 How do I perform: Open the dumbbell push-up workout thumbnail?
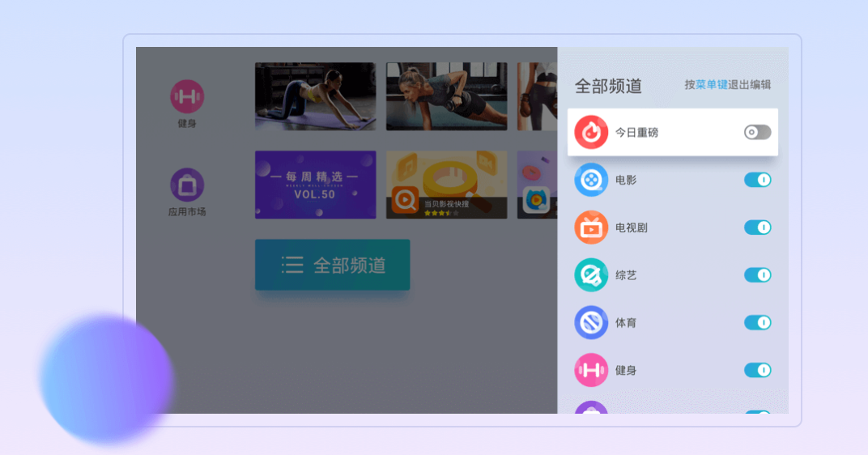click(446, 96)
